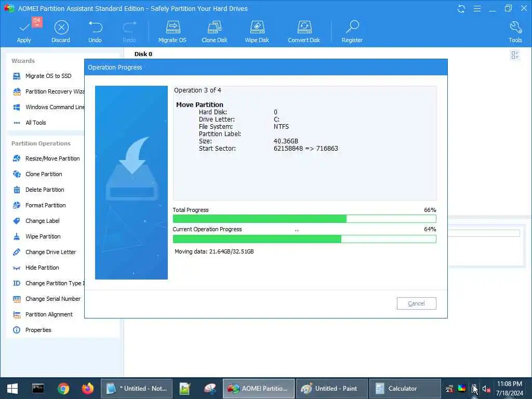Discard pending operations icon
Viewport: 532px width, 399px height.
(x=61, y=28)
